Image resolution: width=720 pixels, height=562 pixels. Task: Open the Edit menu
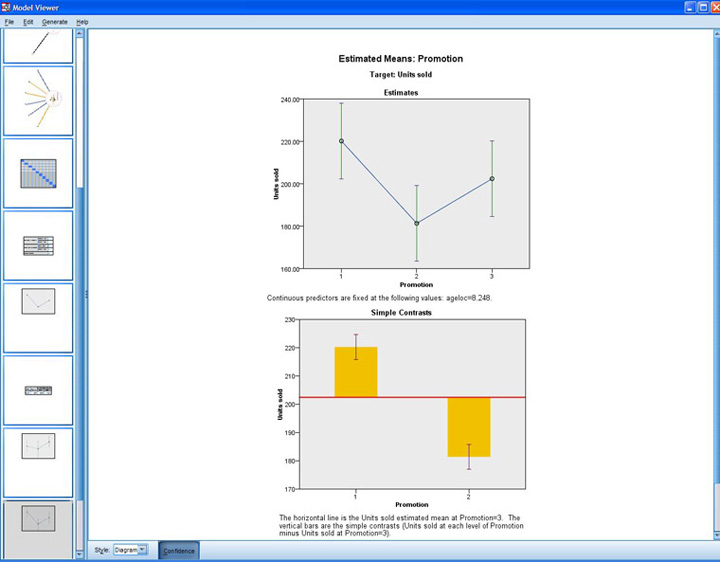coord(28,21)
